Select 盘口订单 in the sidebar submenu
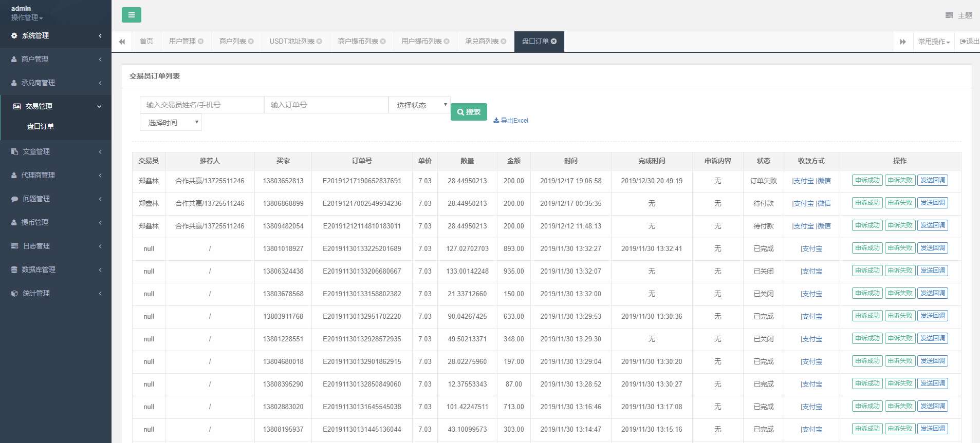This screenshot has height=443, width=980. coord(41,126)
